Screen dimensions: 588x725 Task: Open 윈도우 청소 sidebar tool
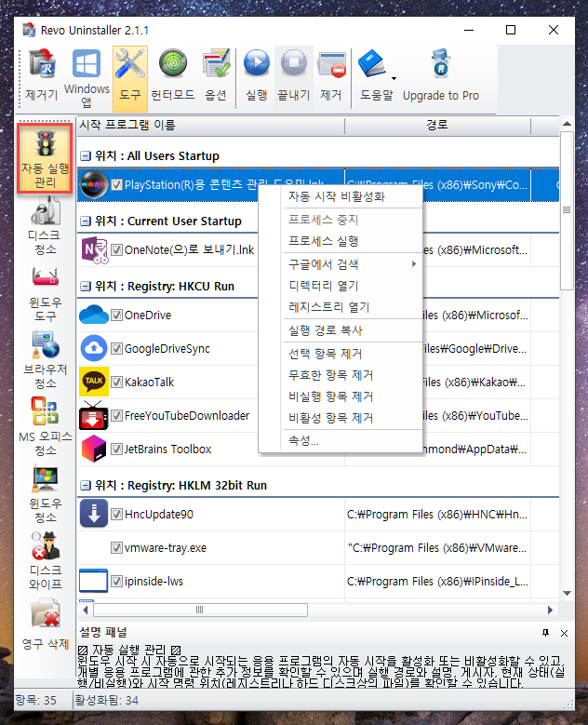click(45, 494)
